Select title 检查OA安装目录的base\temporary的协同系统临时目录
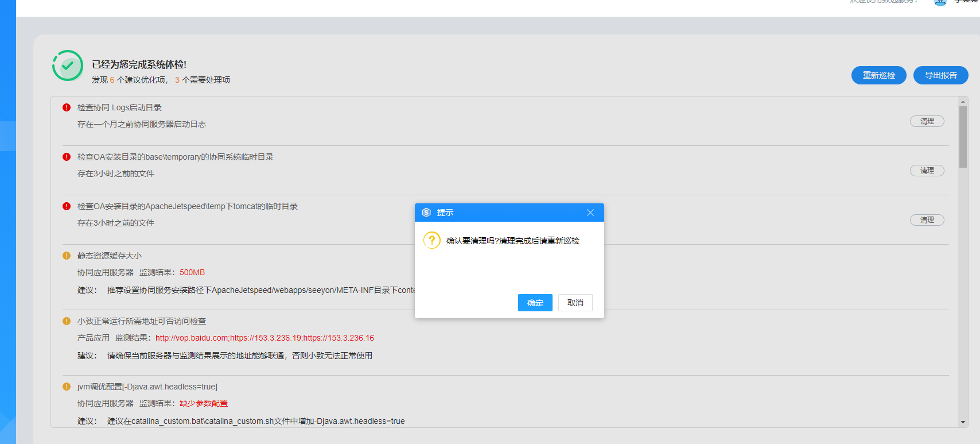980x444 pixels. 176,157
